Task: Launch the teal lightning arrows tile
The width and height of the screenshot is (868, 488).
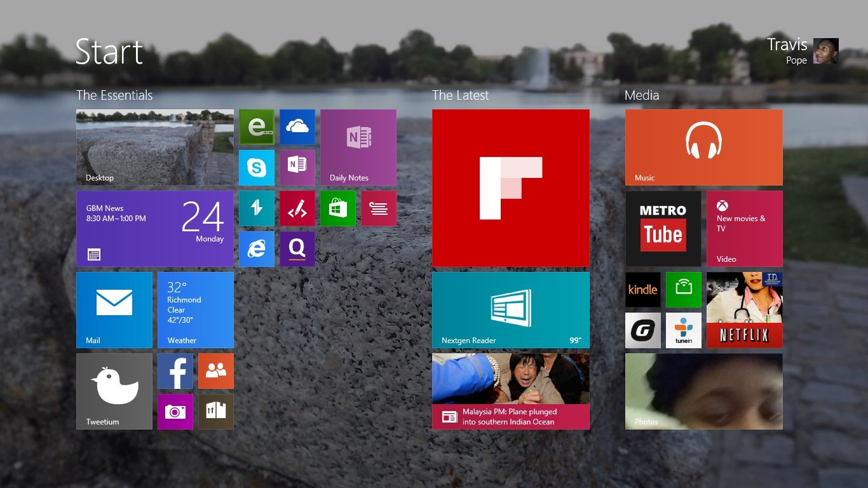Action: (257, 208)
